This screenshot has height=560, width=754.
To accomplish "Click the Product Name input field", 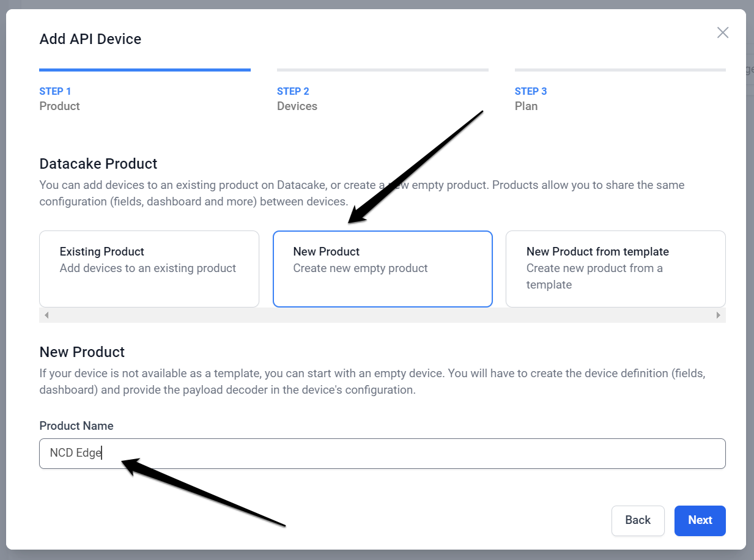I will 382,453.
